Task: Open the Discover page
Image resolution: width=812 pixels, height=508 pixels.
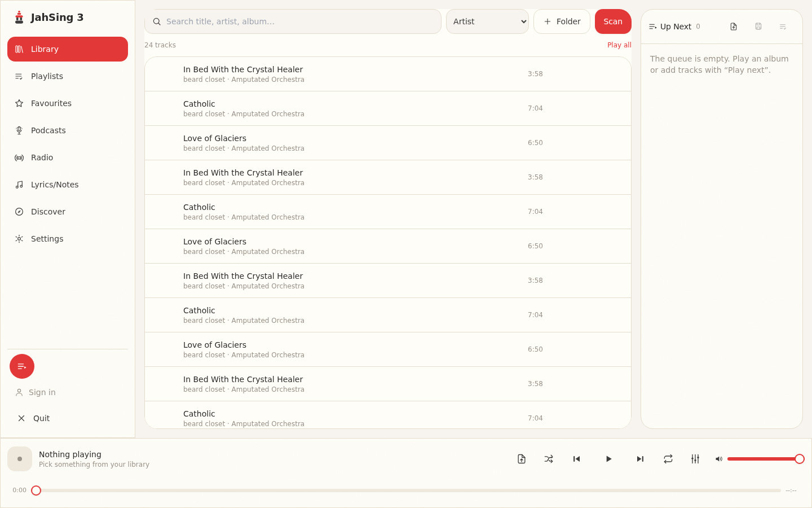Action: 68,212
